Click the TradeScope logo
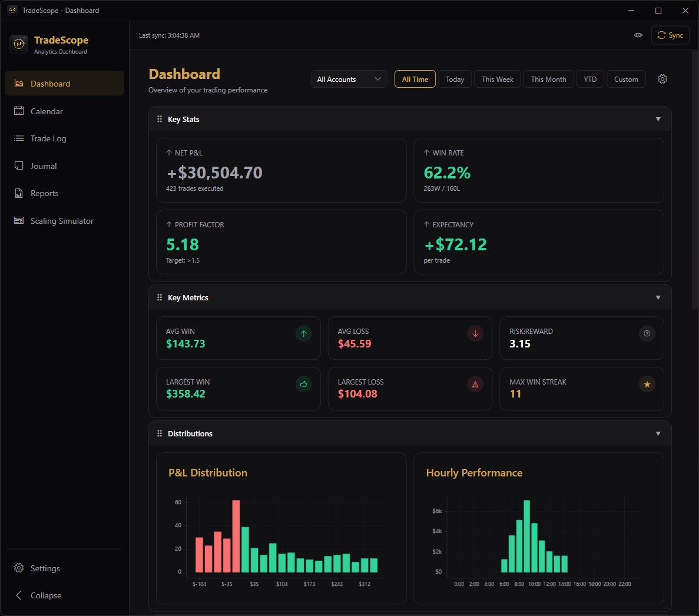 coord(18,44)
